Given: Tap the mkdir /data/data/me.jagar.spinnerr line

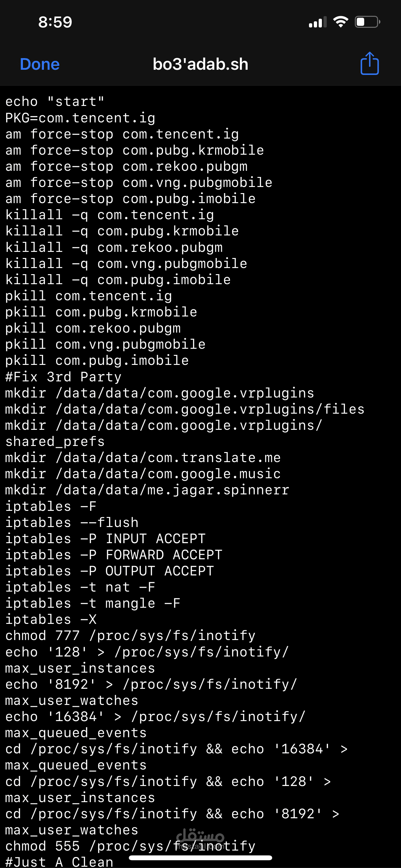Looking at the screenshot, I should tap(147, 490).
